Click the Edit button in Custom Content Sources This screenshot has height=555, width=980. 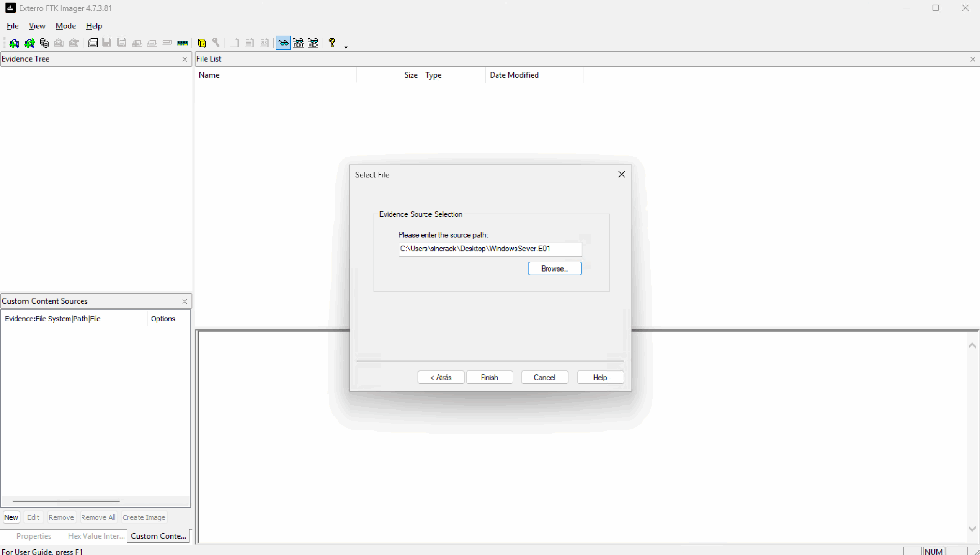tap(33, 517)
